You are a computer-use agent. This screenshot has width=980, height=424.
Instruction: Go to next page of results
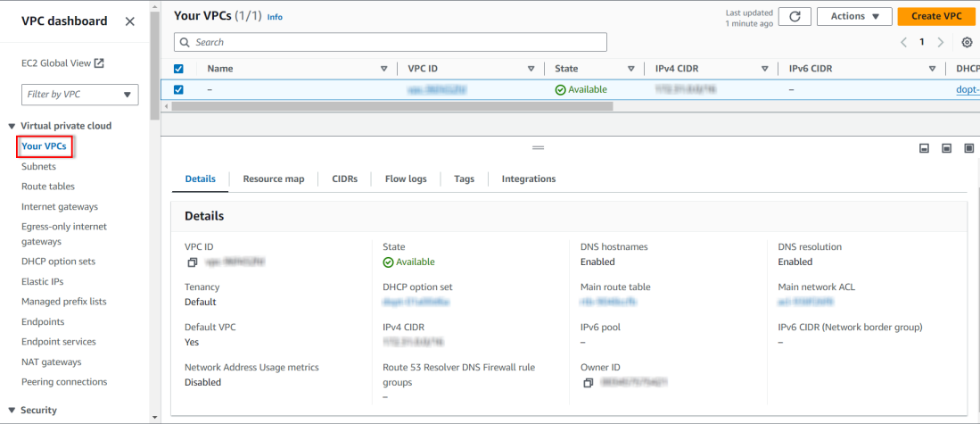pyautogui.click(x=941, y=42)
